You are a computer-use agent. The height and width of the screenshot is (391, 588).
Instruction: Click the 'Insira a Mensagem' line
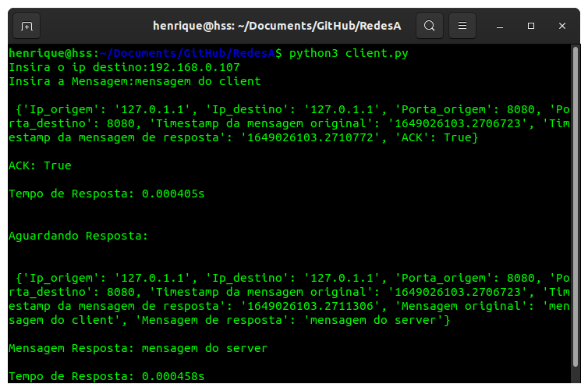[135, 81]
